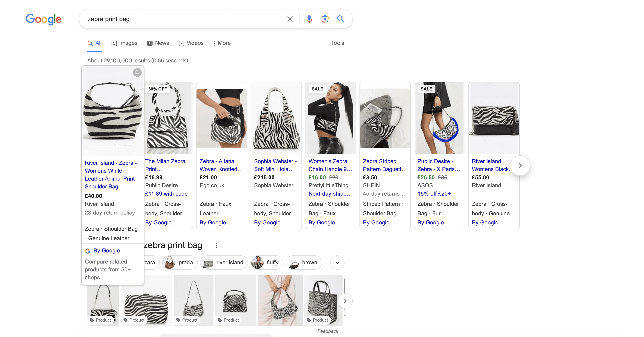Expand more filter chips with down chevron
Viewport: 644px width, 337px height.
[x=337, y=262]
